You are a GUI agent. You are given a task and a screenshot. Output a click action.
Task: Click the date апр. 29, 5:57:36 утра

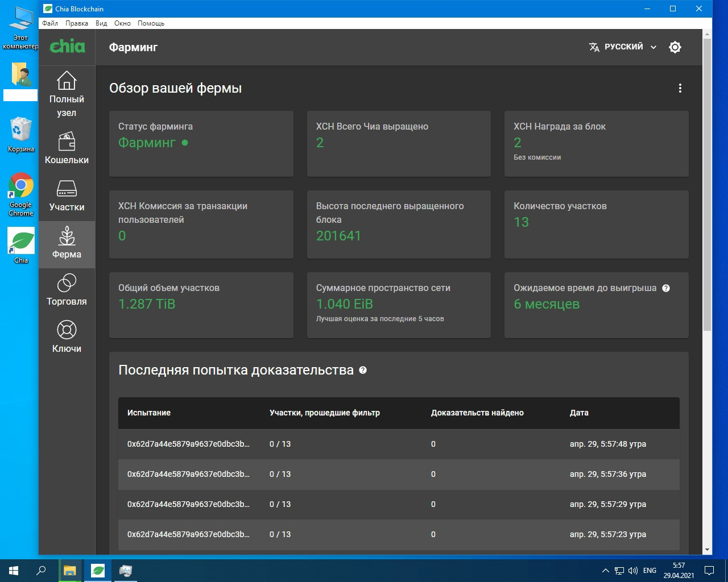[x=608, y=474]
